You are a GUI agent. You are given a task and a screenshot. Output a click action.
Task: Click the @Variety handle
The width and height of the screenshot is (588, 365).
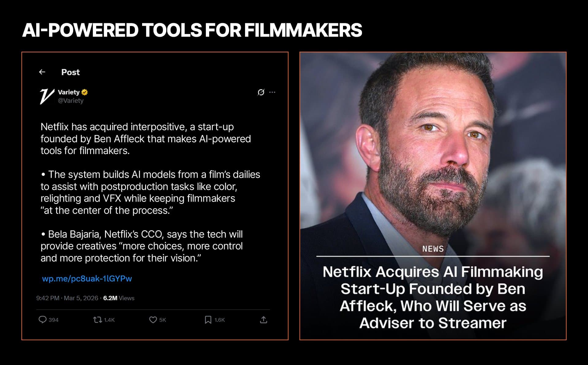coord(71,101)
